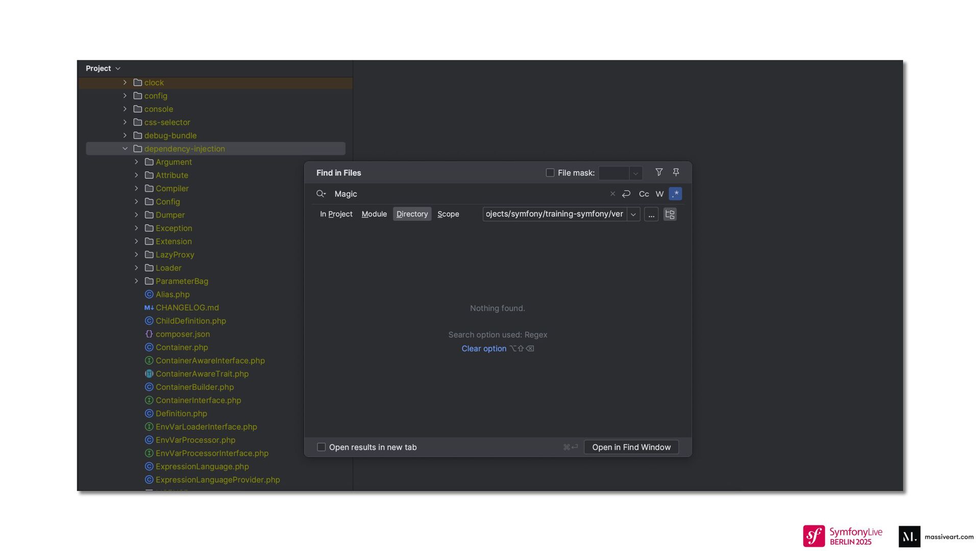Disable the Regex search option

coord(675,194)
